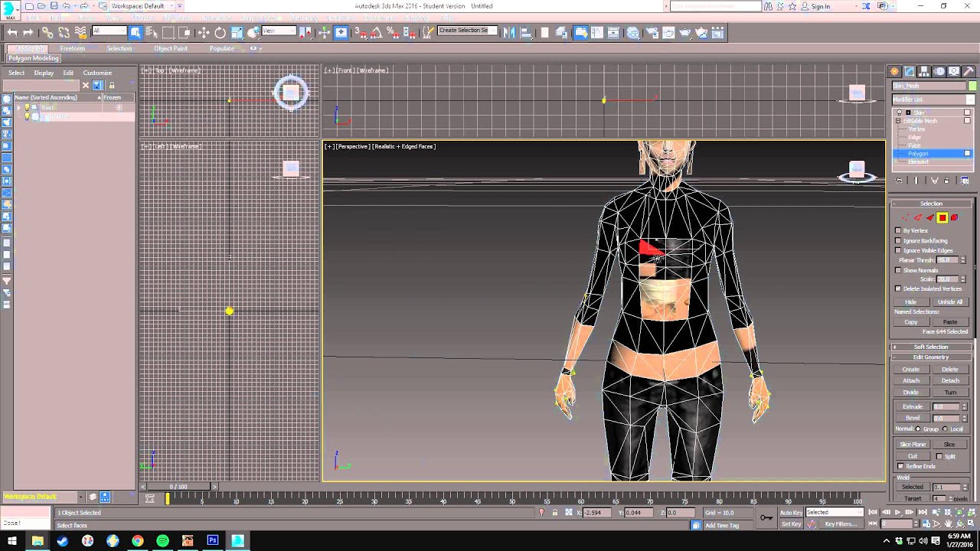
Task: Open Photoshop from the Windows taskbar
Action: pyautogui.click(x=212, y=540)
